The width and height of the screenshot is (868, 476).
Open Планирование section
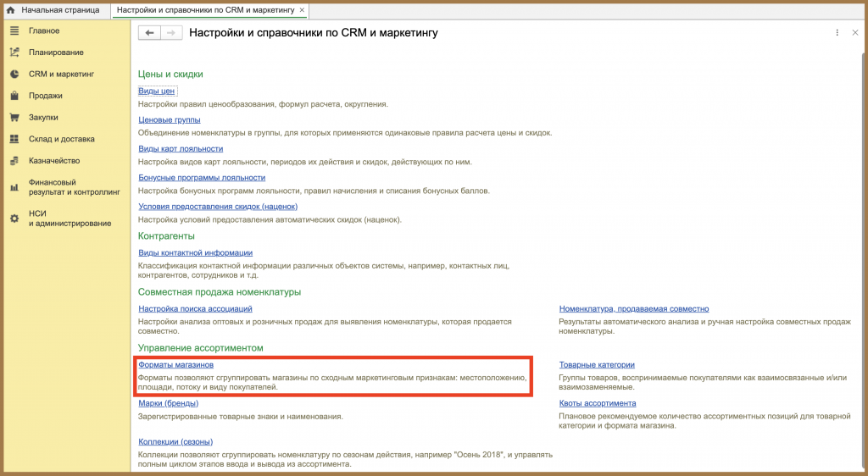(57, 53)
